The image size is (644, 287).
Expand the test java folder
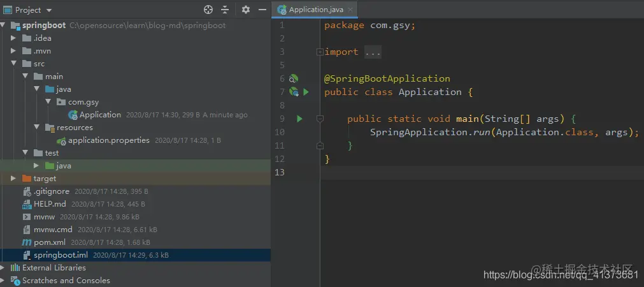(36, 166)
